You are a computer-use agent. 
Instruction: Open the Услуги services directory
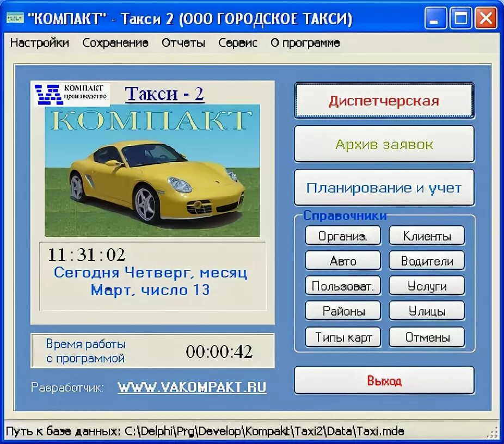(x=426, y=285)
